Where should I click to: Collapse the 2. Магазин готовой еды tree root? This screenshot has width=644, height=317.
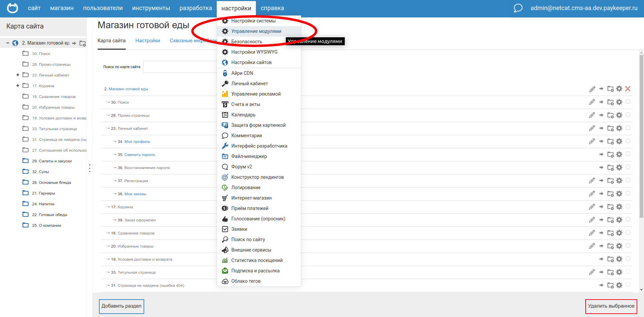click(x=8, y=43)
